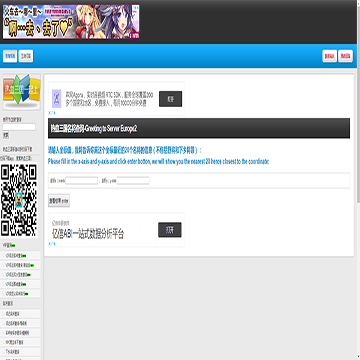Image resolution: width=360 pixels, height=360 pixels.
Task: Select the blue-text button in the blue navigation bar
Action: point(10,56)
